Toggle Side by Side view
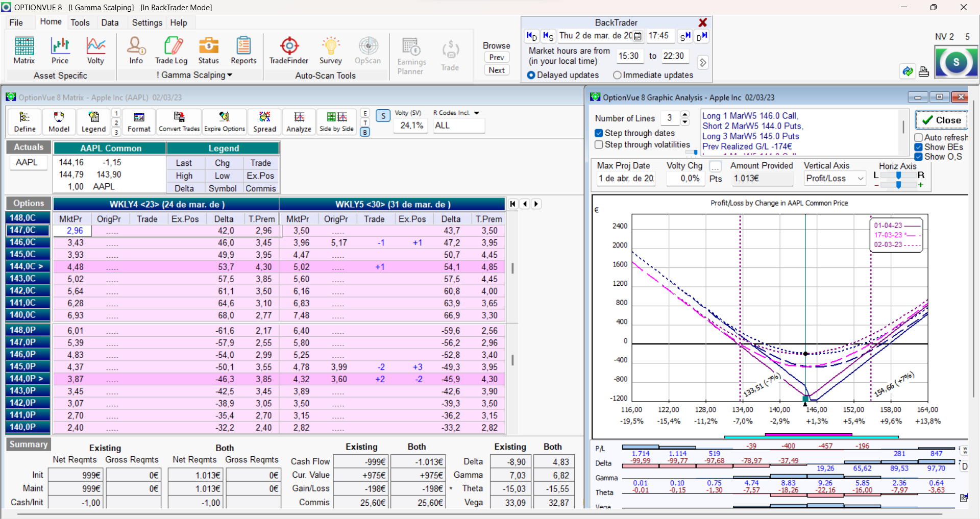The width and height of the screenshot is (980, 519). point(336,122)
